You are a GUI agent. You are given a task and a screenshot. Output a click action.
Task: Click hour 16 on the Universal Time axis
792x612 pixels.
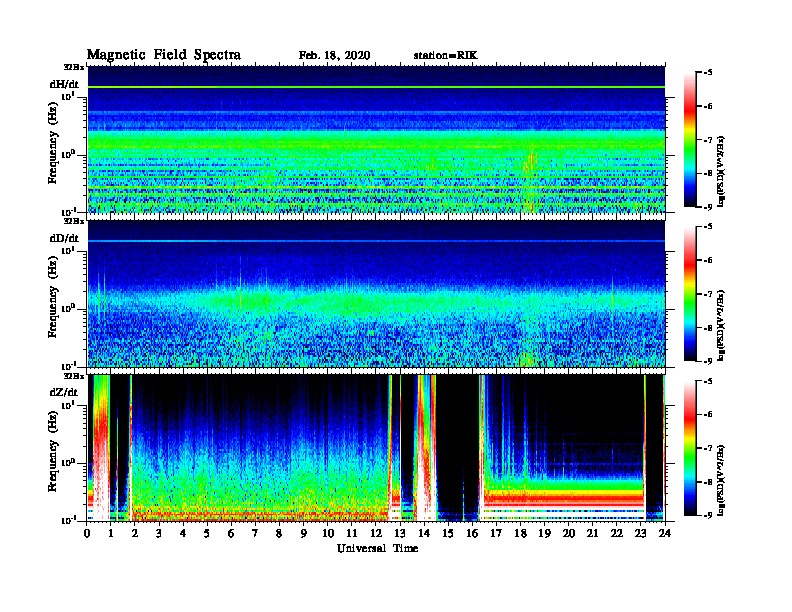pos(472,533)
